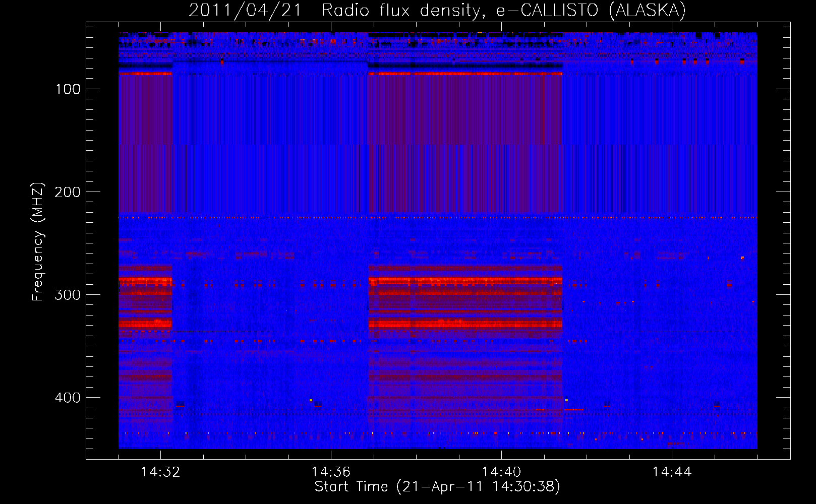Image resolution: width=816 pixels, height=504 pixels.
Task: Click the 100 MHz tick label
Action: pos(68,90)
